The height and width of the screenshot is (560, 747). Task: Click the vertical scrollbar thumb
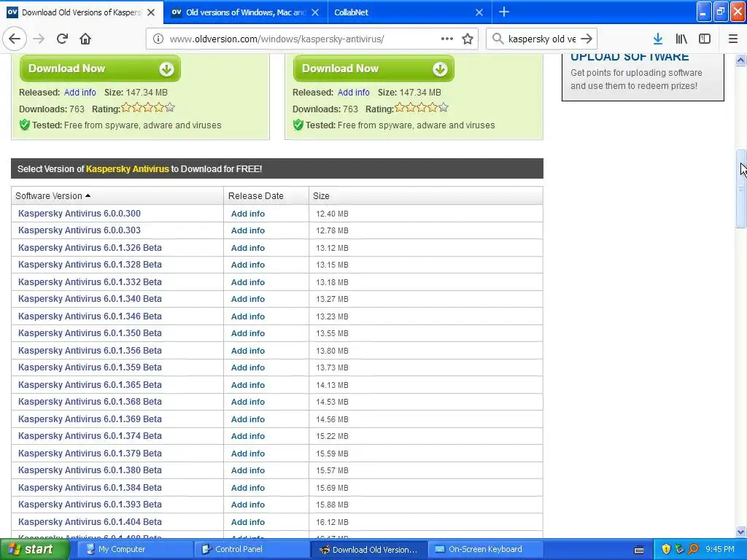pos(741,189)
